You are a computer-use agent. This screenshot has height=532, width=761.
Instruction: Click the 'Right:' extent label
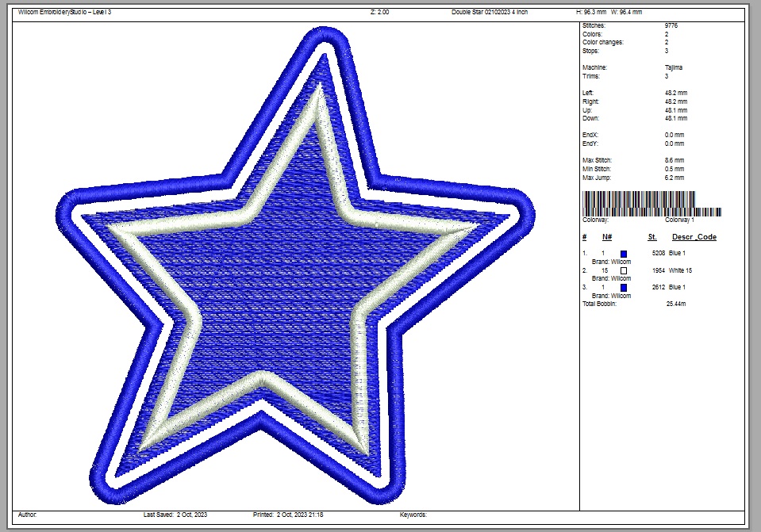click(x=590, y=101)
